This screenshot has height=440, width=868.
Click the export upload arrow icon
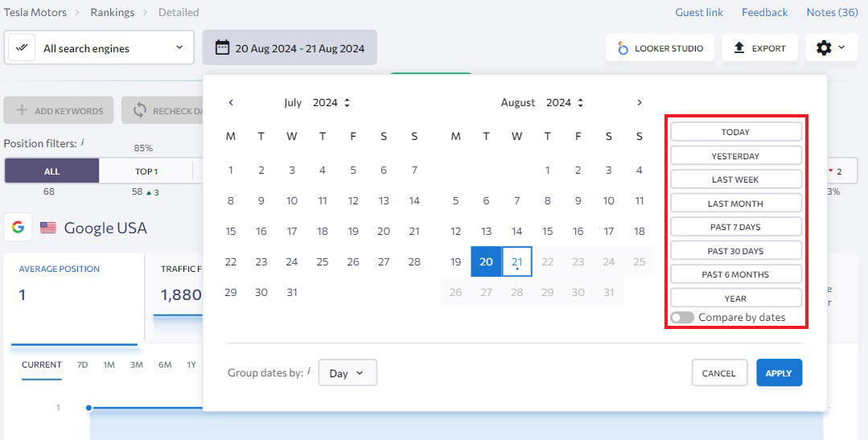coord(739,48)
